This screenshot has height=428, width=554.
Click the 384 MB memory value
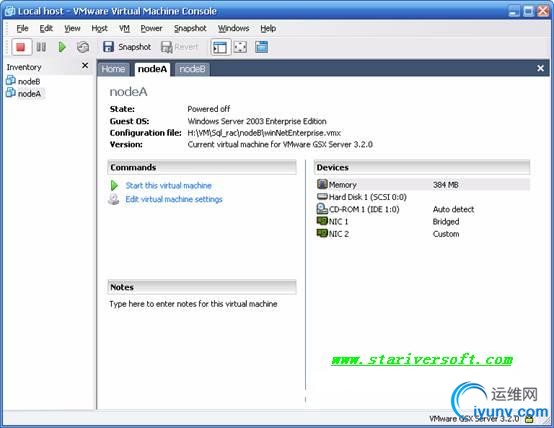[x=446, y=184]
